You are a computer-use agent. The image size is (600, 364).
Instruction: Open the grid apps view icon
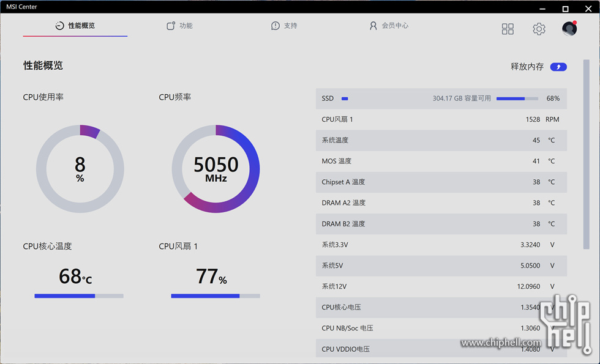click(508, 29)
